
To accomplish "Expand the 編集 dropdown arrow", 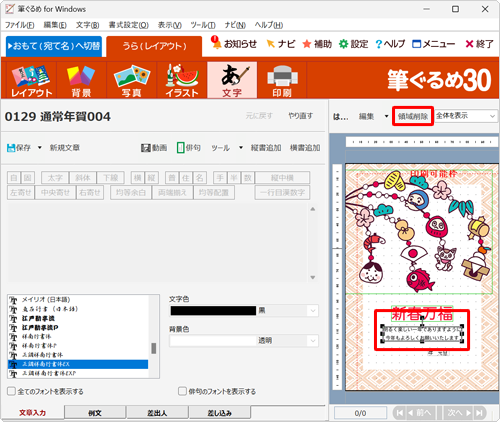I will coord(386,116).
